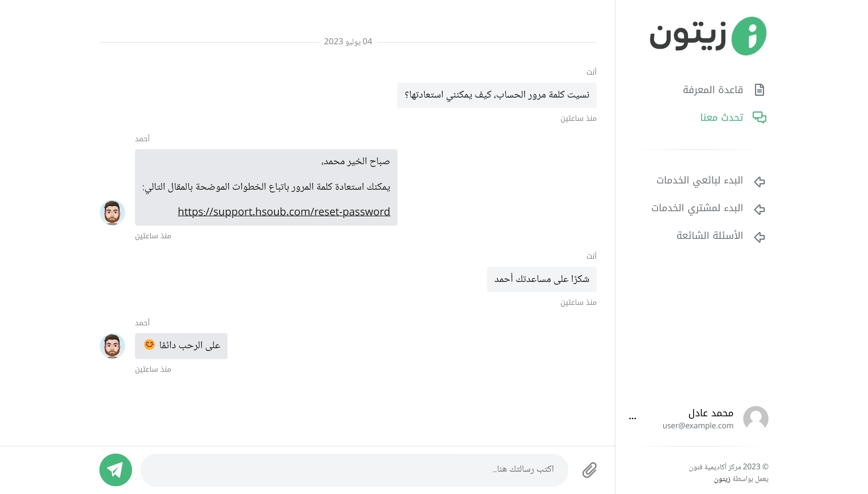Click the arrow icon beside الأسئلة الشائعة
Screen dimensions: 868x494
coord(759,236)
